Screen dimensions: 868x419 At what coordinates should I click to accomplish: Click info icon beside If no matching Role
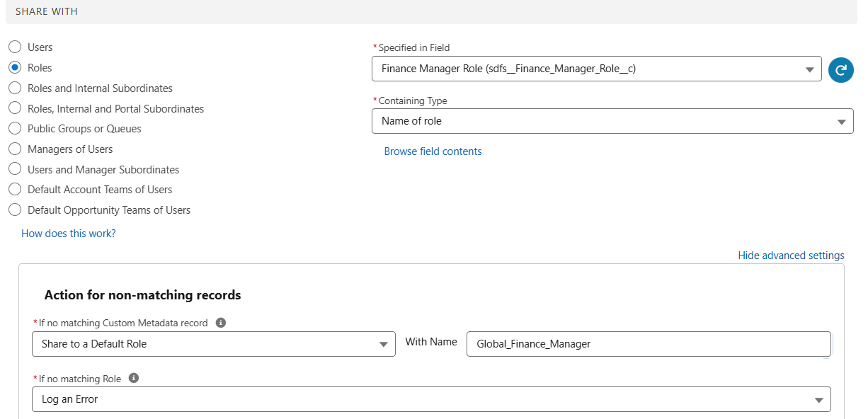(x=134, y=377)
